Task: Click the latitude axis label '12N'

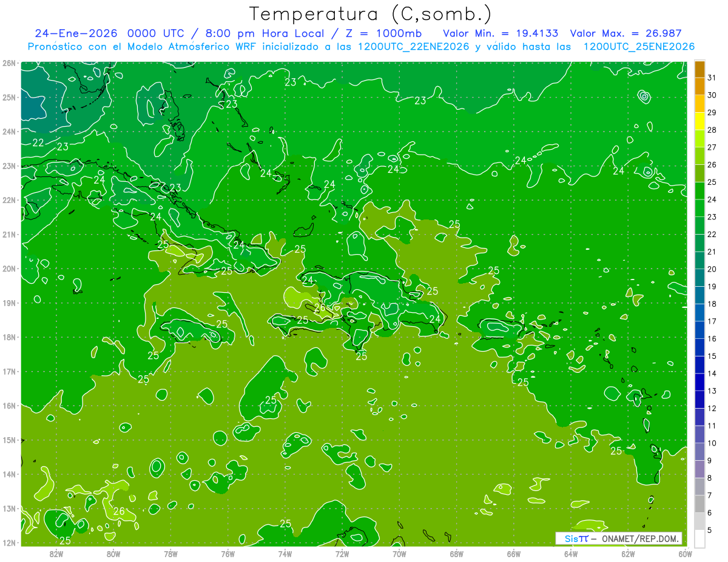Action: coord(9,543)
